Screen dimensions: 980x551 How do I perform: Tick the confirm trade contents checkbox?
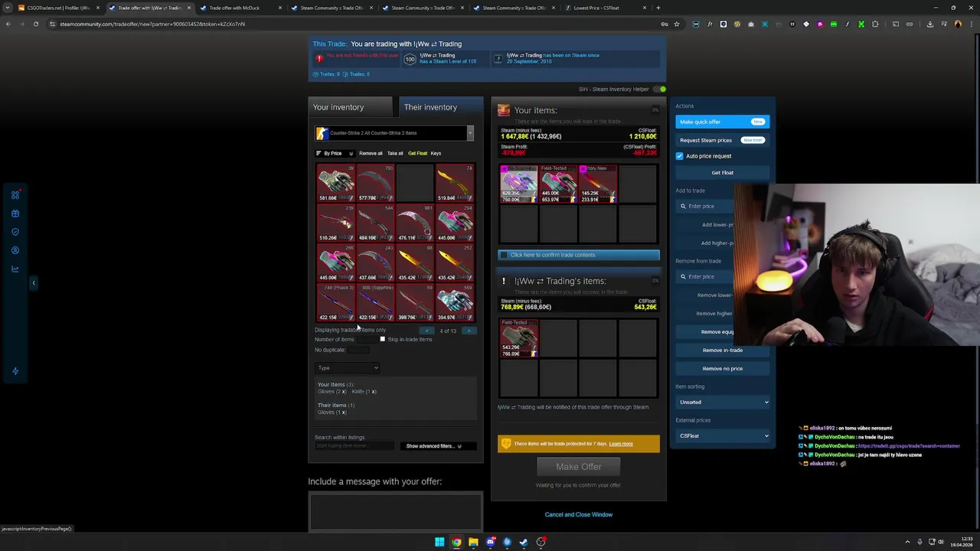click(x=504, y=255)
